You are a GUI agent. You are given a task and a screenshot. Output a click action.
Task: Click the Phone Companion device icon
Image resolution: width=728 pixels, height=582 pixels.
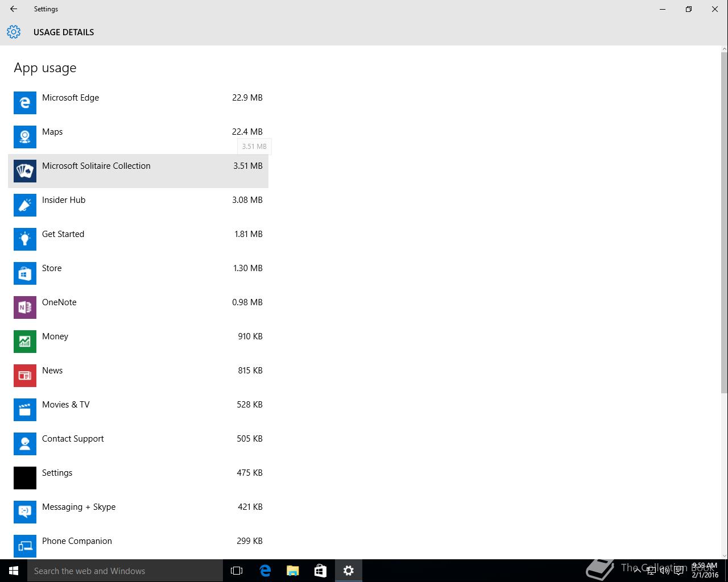click(x=25, y=546)
